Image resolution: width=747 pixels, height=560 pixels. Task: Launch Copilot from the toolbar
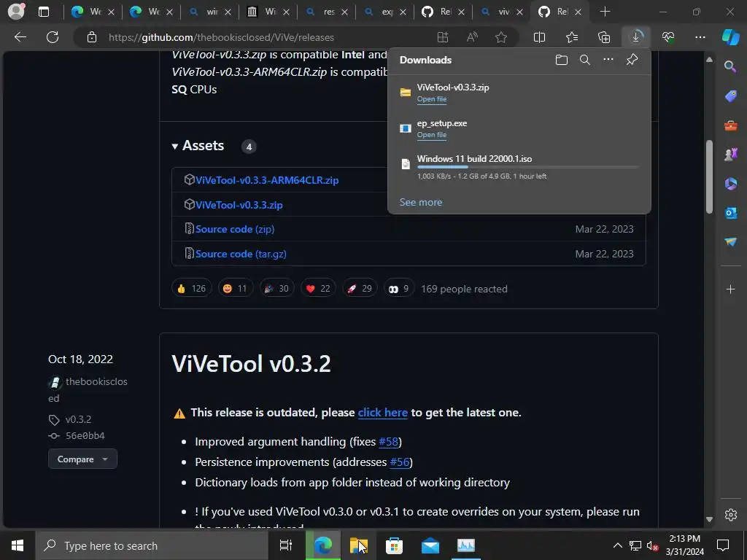730,37
